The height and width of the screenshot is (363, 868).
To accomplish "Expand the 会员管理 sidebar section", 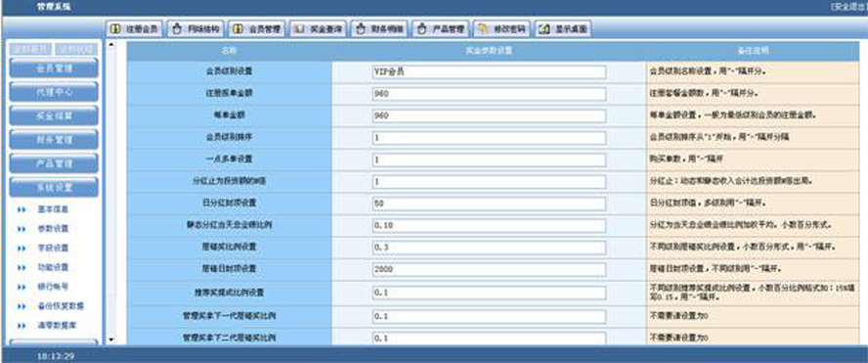I will click(x=54, y=68).
